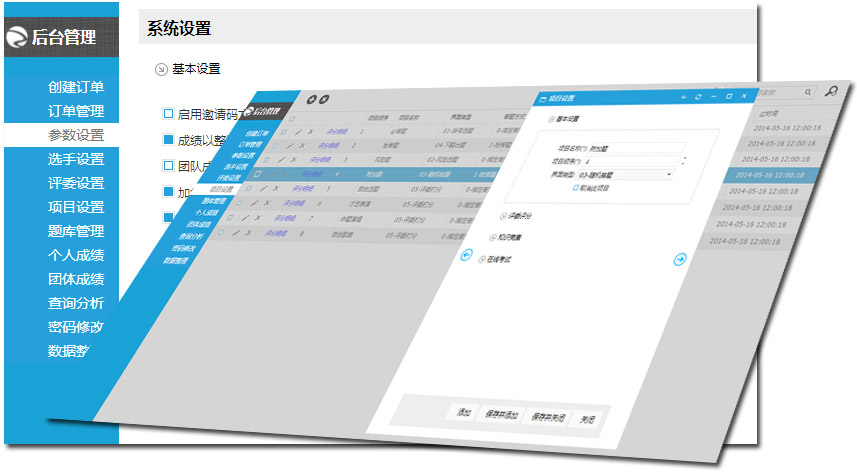Click the blue right arrow in the dialog
Image resolution: width=857 pixels, height=475 pixels.
tap(679, 259)
